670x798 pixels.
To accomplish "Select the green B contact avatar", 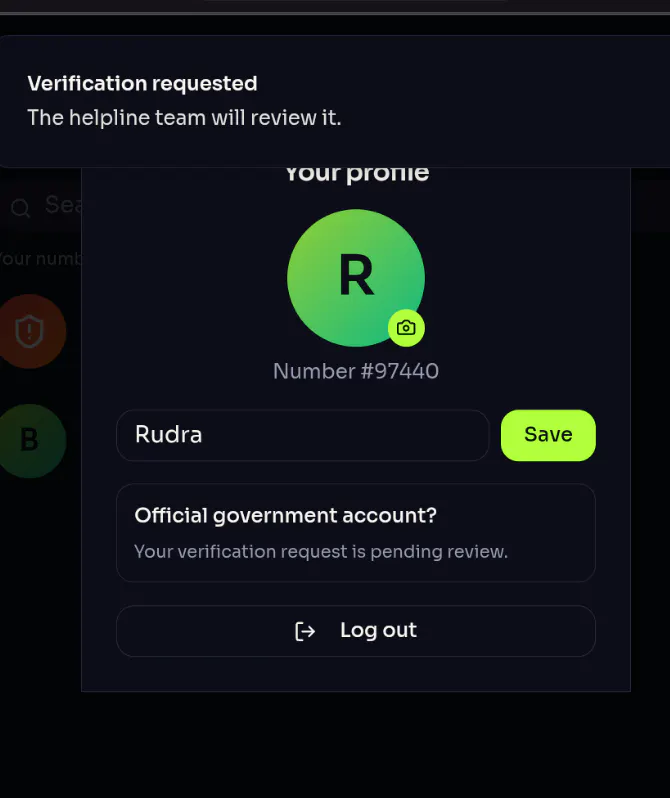I will tap(30, 441).
